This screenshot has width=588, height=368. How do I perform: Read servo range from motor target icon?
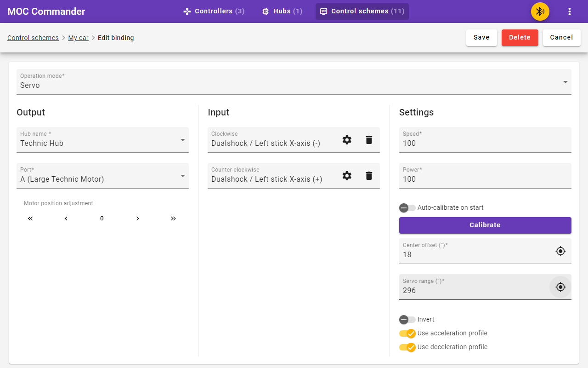[x=560, y=287]
